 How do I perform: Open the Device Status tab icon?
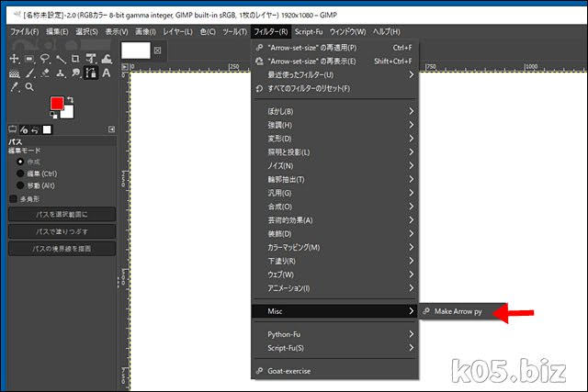click(x=24, y=129)
